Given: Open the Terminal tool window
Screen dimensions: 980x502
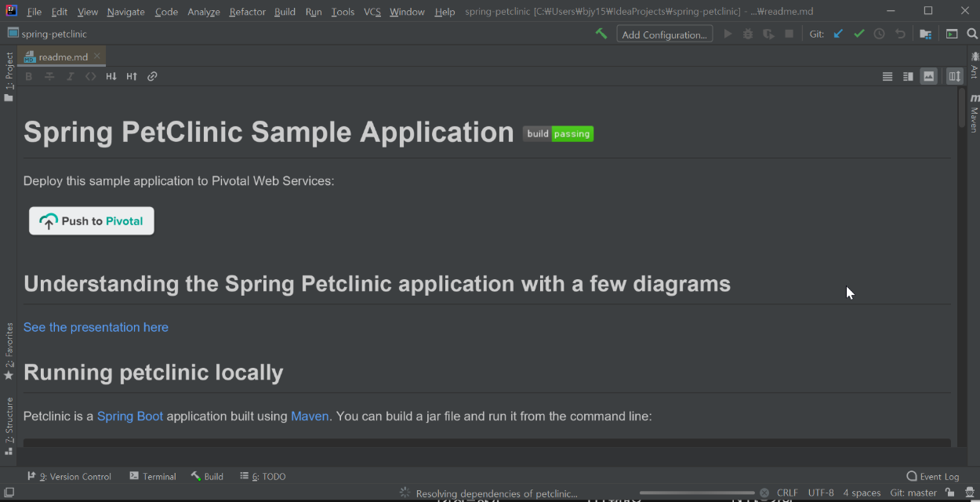Looking at the screenshot, I should tap(153, 476).
